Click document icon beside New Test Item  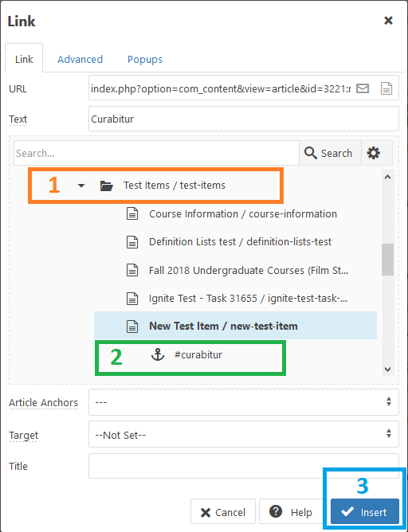click(132, 326)
